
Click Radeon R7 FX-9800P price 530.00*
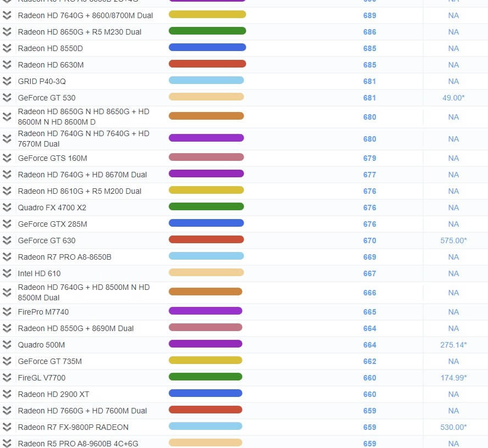pyautogui.click(x=453, y=428)
